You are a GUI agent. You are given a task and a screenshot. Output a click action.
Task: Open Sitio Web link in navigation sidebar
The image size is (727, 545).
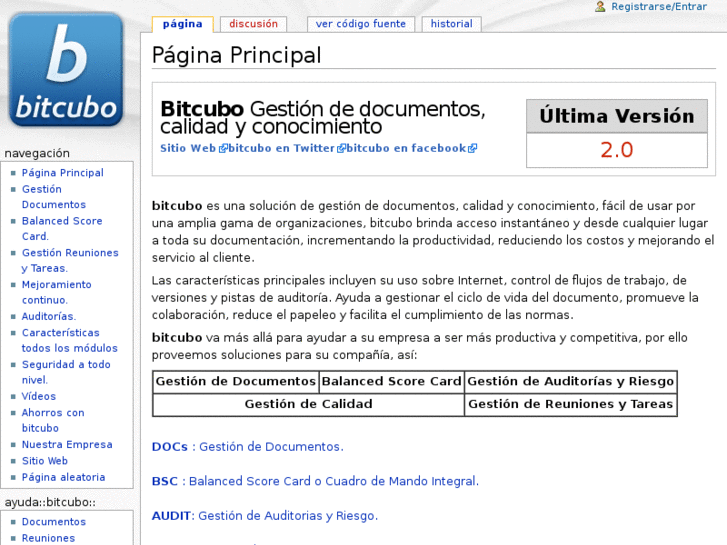tap(45, 461)
